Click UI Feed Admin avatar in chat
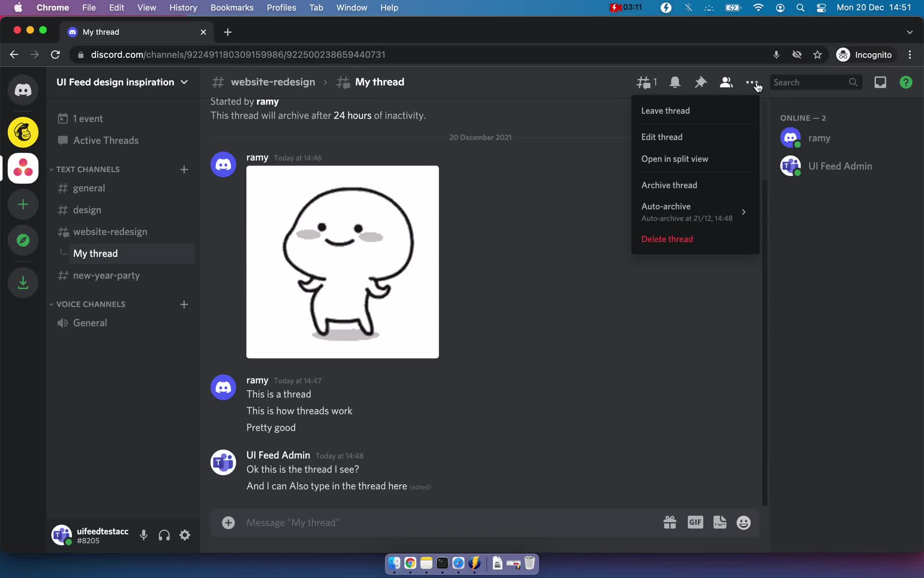Screen dimensions: 924x578 223,462
